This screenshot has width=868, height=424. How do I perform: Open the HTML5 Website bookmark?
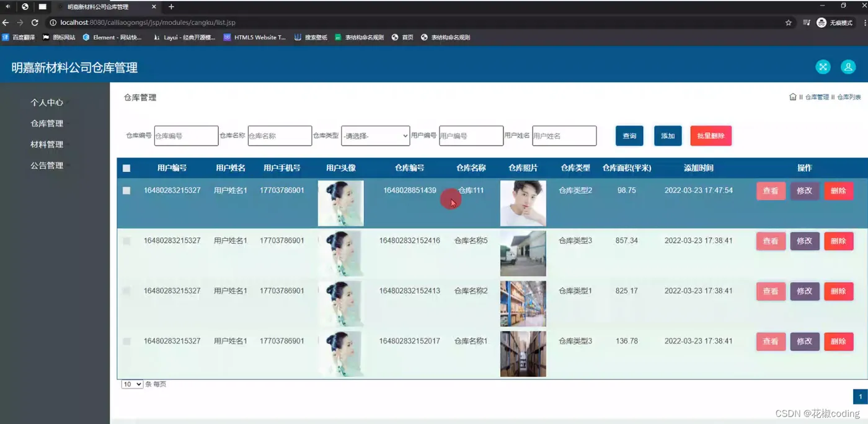coord(254,37)
